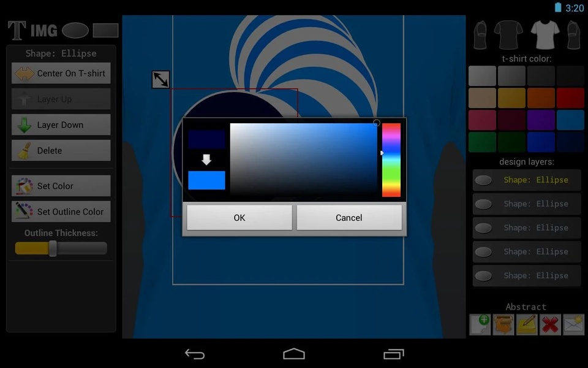
Task: Switch to the gray front t-shirt view
Action: click(x=545, y=34)
